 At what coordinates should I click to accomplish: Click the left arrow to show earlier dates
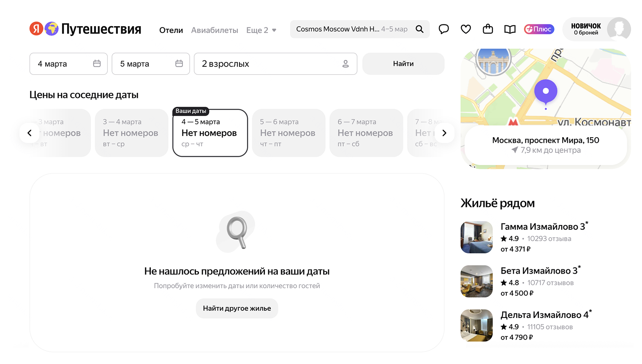pos(30,133)
